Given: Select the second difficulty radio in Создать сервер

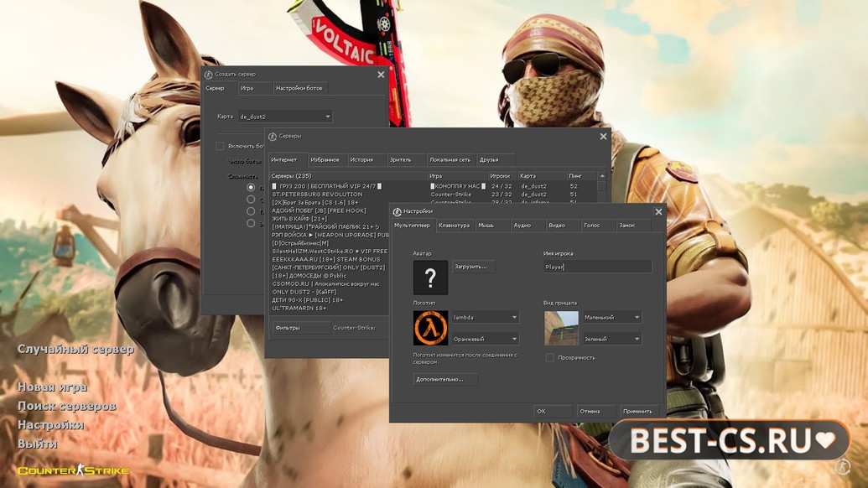Looking at the screenshot, I should click(x=251, y=200).
